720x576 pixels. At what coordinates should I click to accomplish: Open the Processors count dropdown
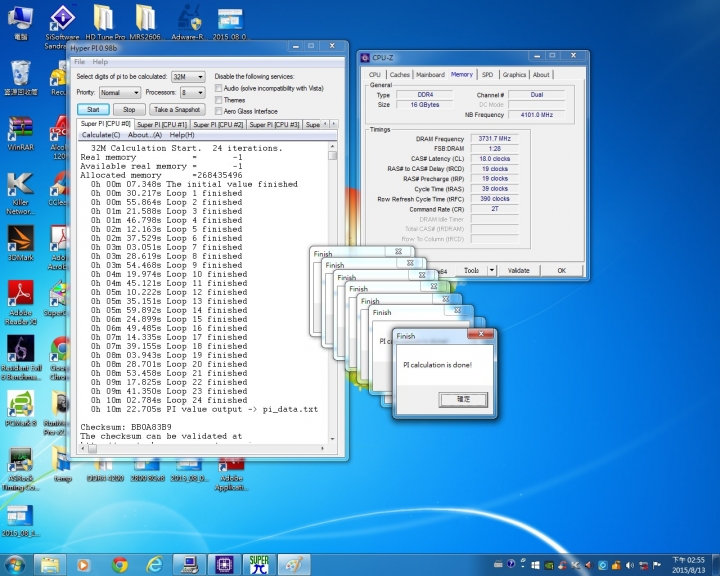192,92
